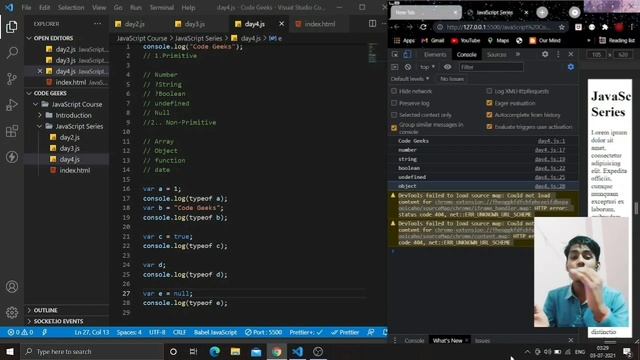
Task: Open new browser tab with plus
Action: [542, 13]
